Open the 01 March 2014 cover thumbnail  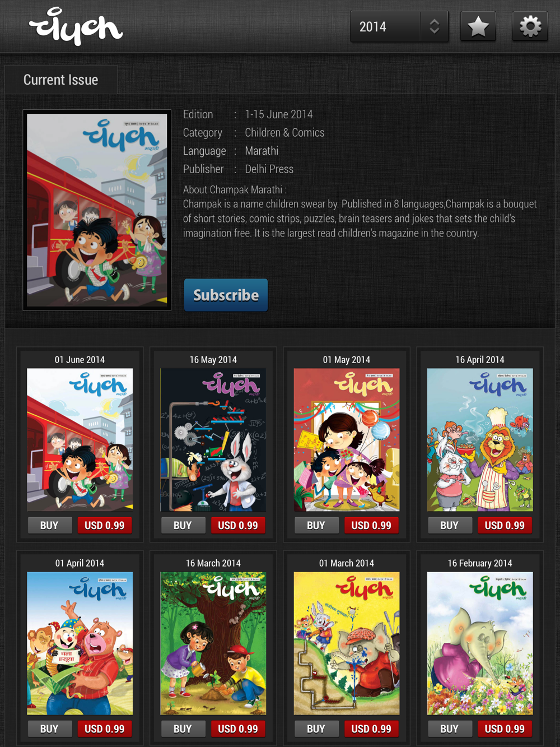[347, 643]
